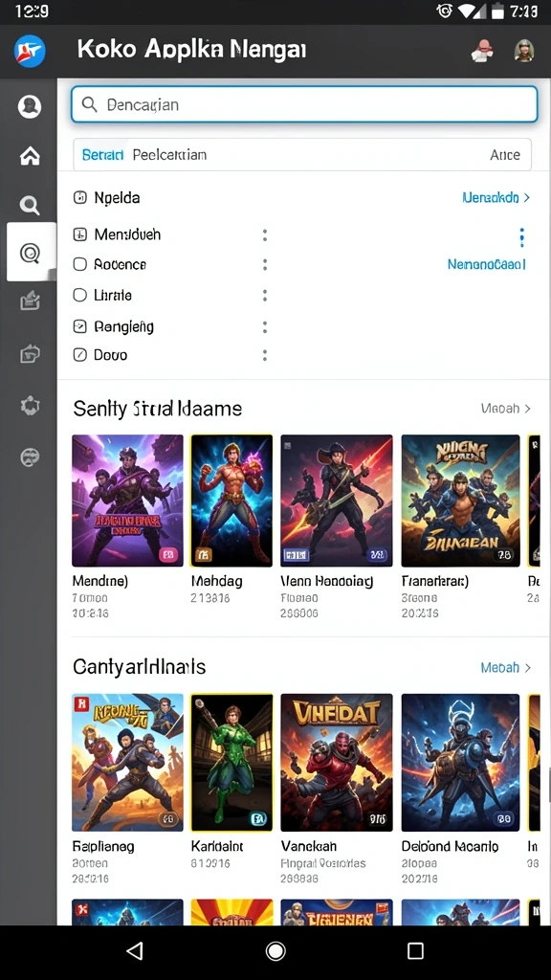Tap the Android recent apps button
551x980 pixels.
click(x=415, y=950)
